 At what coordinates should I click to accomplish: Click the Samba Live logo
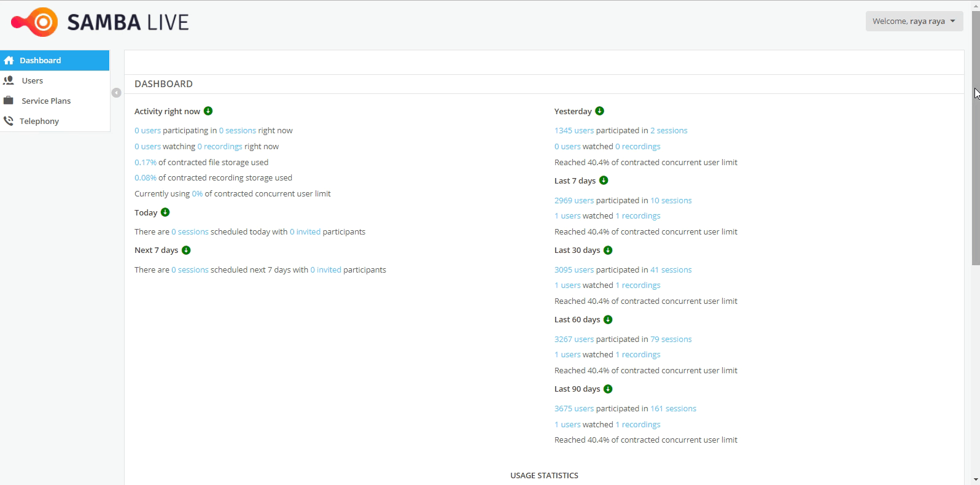[x=99, y=23]
